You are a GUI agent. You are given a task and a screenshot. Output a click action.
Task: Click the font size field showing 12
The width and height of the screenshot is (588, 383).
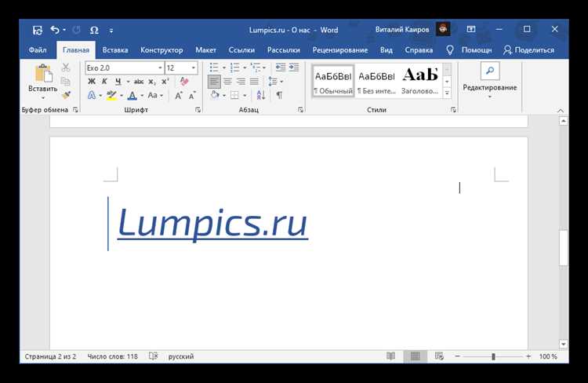[177, 68]
